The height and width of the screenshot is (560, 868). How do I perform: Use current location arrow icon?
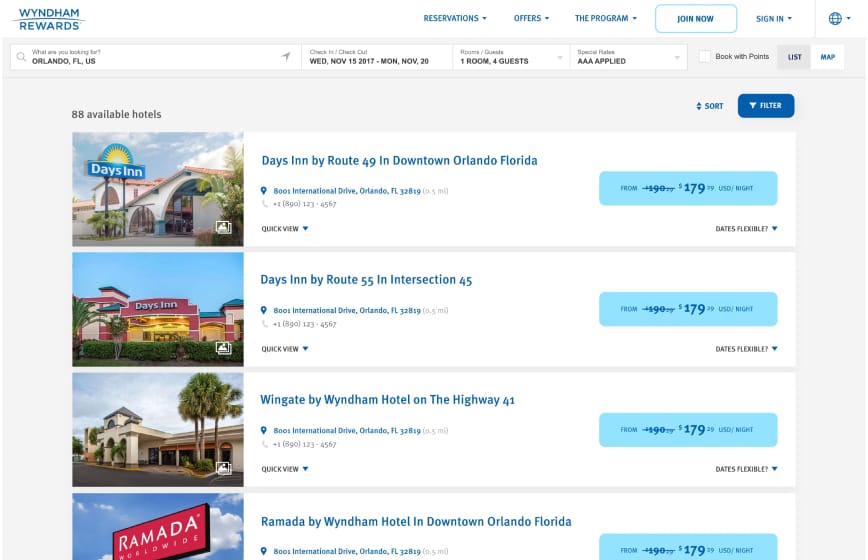tap(286, 57)
